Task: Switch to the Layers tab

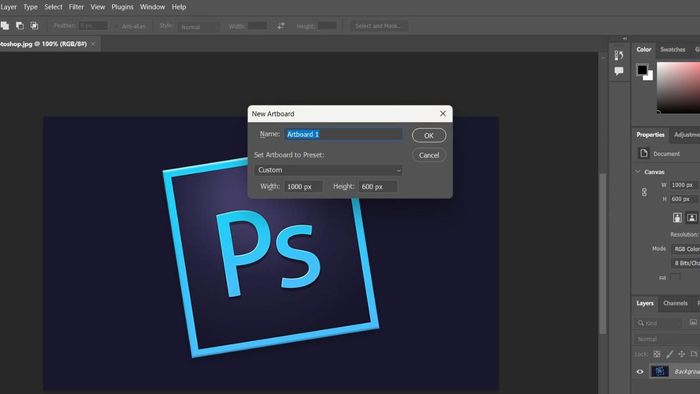Action: pos(645,303)
